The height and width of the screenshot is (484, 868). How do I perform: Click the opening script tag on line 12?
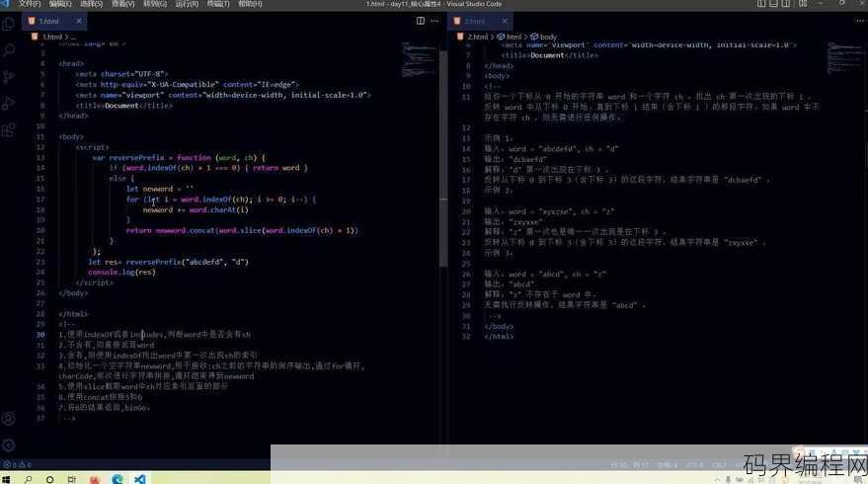[93, 147]
